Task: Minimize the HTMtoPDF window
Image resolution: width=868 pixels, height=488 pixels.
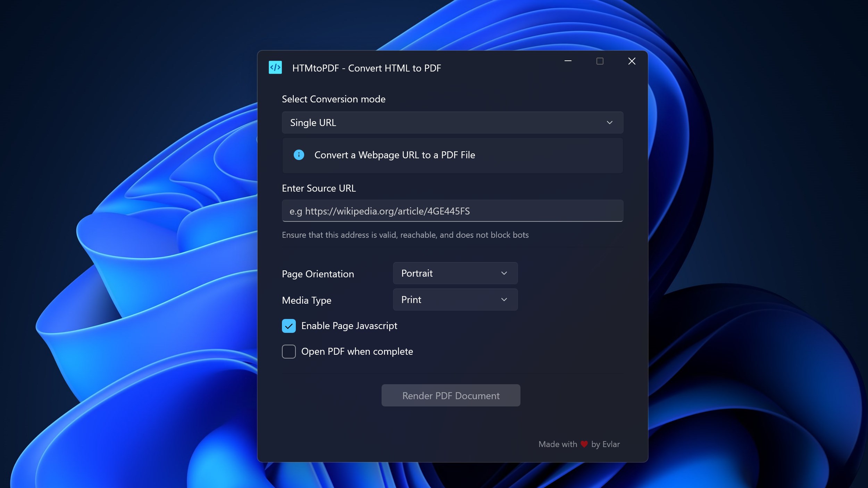Action: tap(568, 61)
